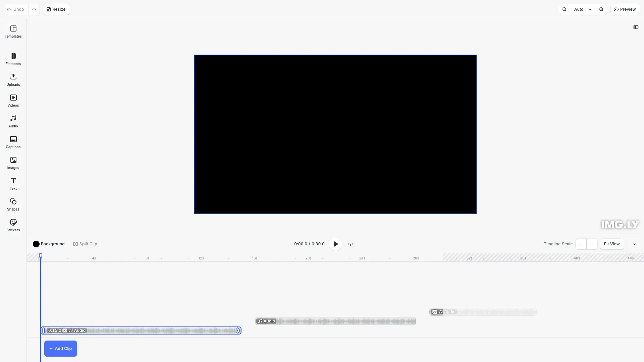The height and width of the screenshot is (362, 644).
Task: Open the Uploads panel
Action: click(13, 80)
